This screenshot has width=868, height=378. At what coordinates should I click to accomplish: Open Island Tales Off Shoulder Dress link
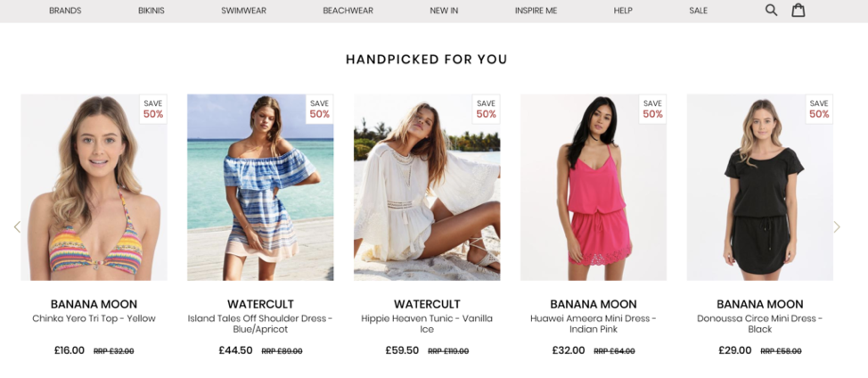[260, 324]
